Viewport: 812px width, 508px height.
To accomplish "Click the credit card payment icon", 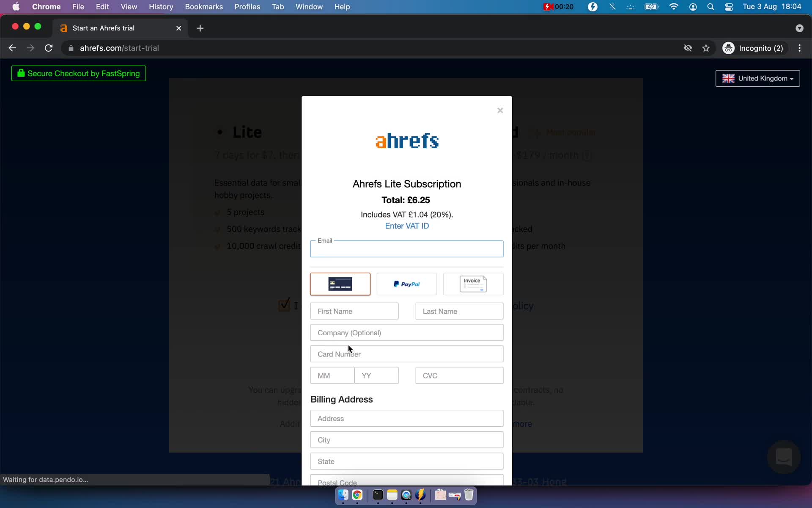I will (340, 284).
